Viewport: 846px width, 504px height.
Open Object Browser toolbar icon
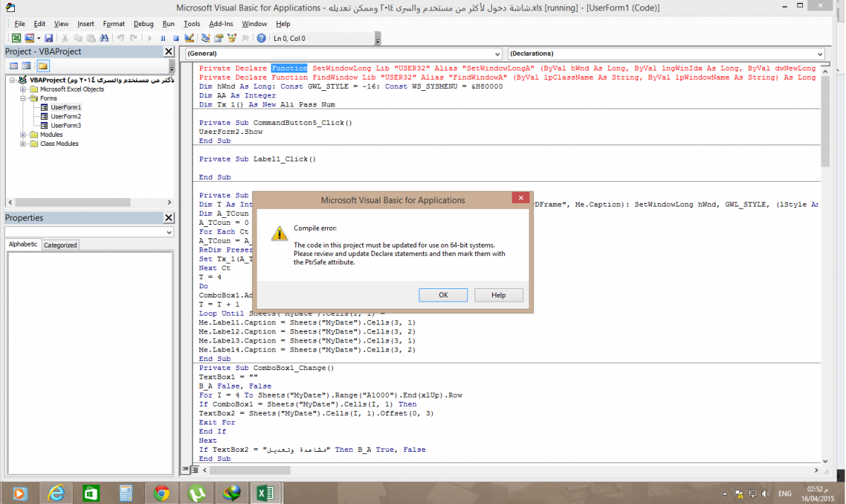coord(232,38)
